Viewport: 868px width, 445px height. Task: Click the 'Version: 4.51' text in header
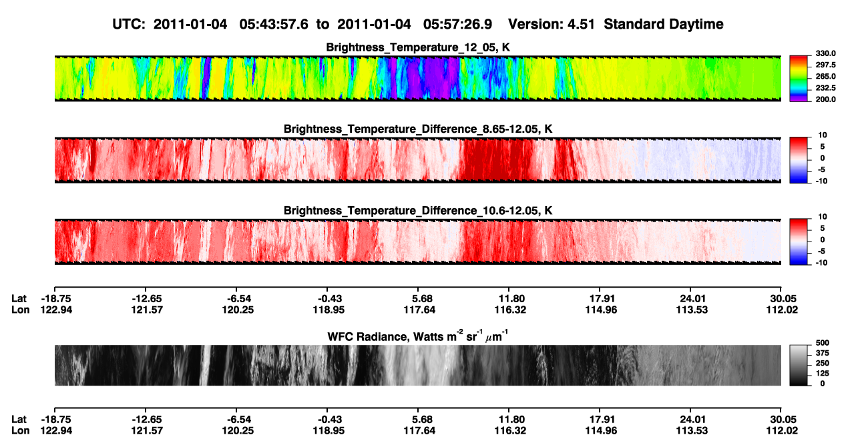point(552,24)
